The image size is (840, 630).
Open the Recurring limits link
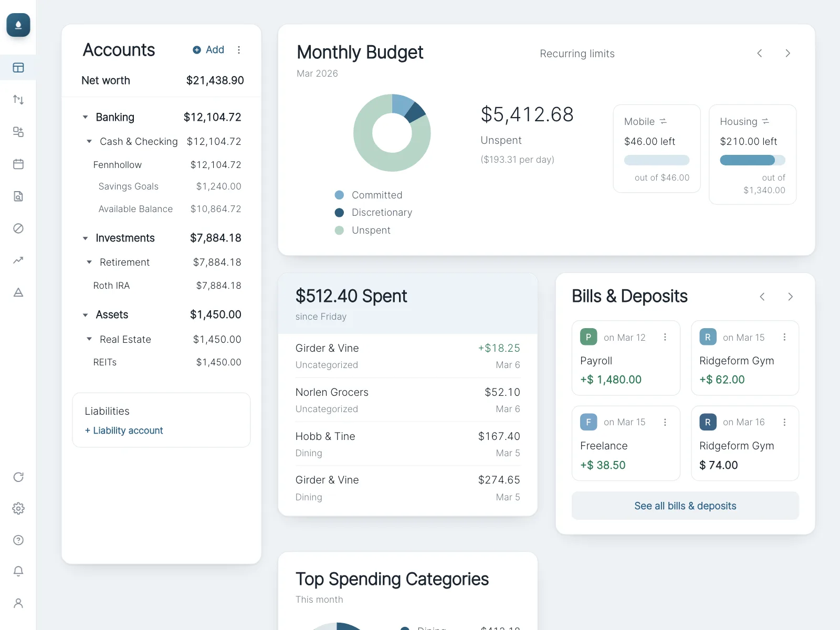tap(577, 54)
